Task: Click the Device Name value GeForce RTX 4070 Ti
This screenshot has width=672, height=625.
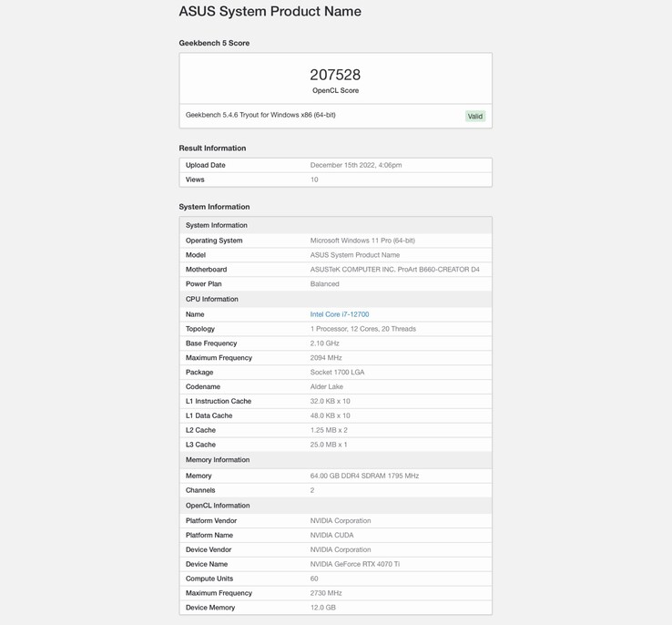Action: (x=354, y=564)
